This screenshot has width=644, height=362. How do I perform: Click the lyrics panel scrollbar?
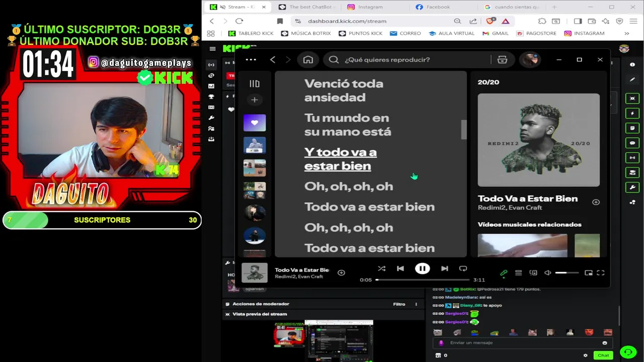tap(464, 130)
